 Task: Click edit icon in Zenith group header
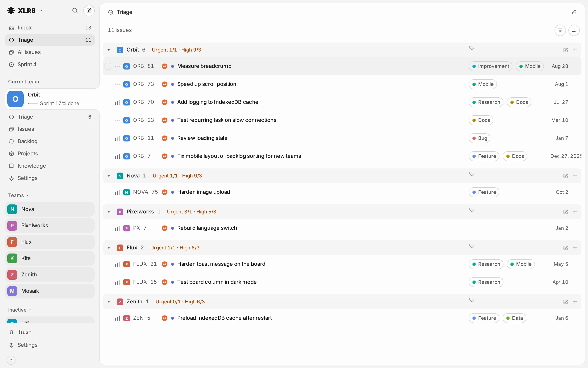click(x=565, y=302)
